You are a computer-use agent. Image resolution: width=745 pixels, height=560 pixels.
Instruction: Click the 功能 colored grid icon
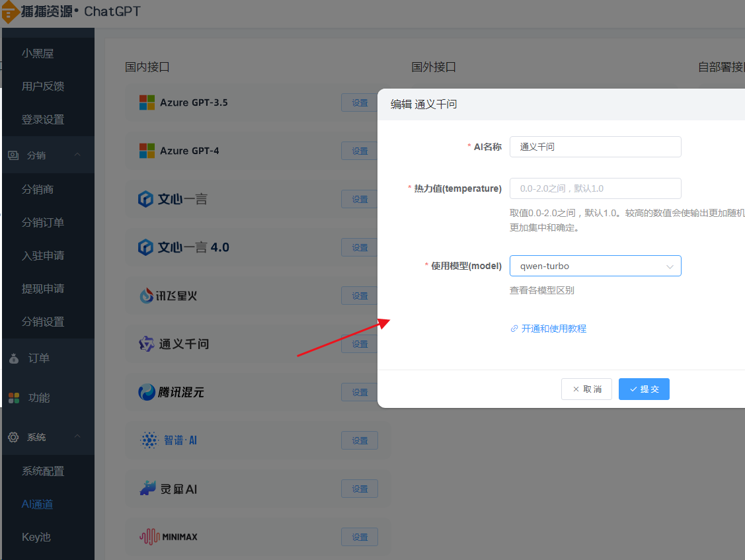(x=14, y=398)
